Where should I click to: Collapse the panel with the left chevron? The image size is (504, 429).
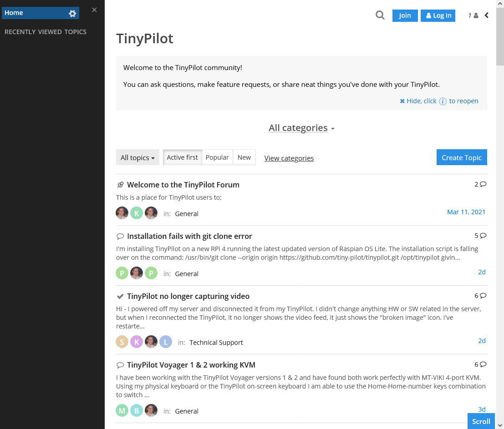(487, 15)
